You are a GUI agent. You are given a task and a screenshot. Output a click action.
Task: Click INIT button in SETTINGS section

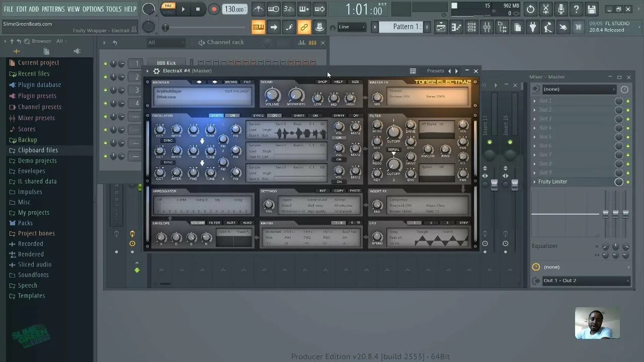(323, 191)
